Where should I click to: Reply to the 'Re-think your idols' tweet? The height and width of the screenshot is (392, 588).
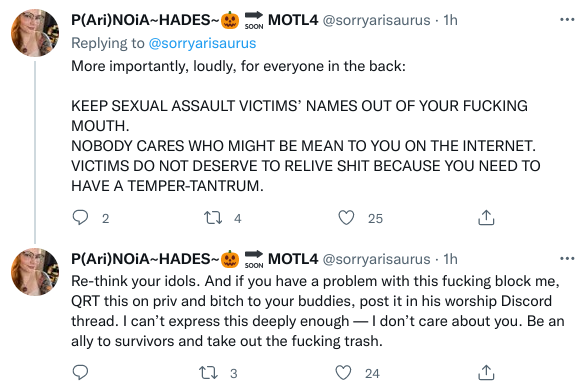pos(80,372)
